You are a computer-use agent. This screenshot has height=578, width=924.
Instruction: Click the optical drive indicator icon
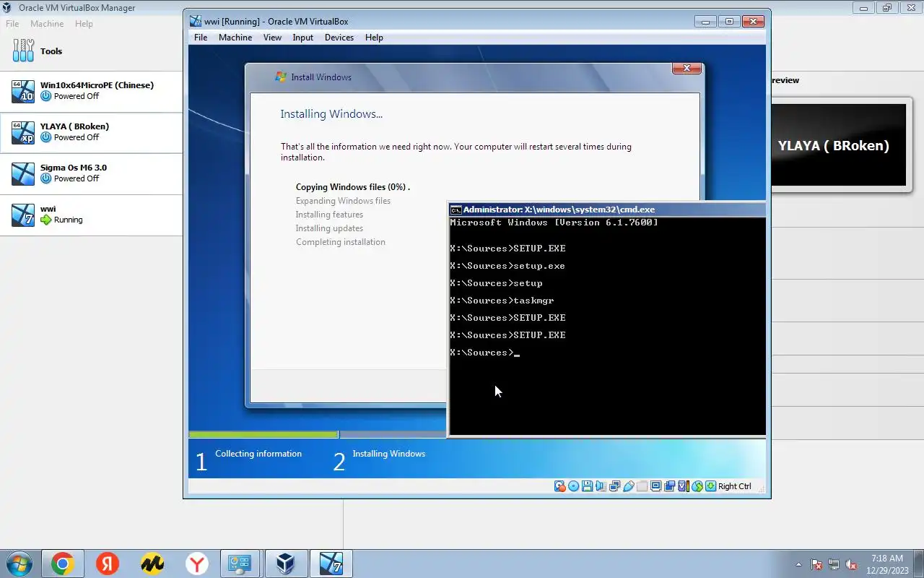(574, 486)
